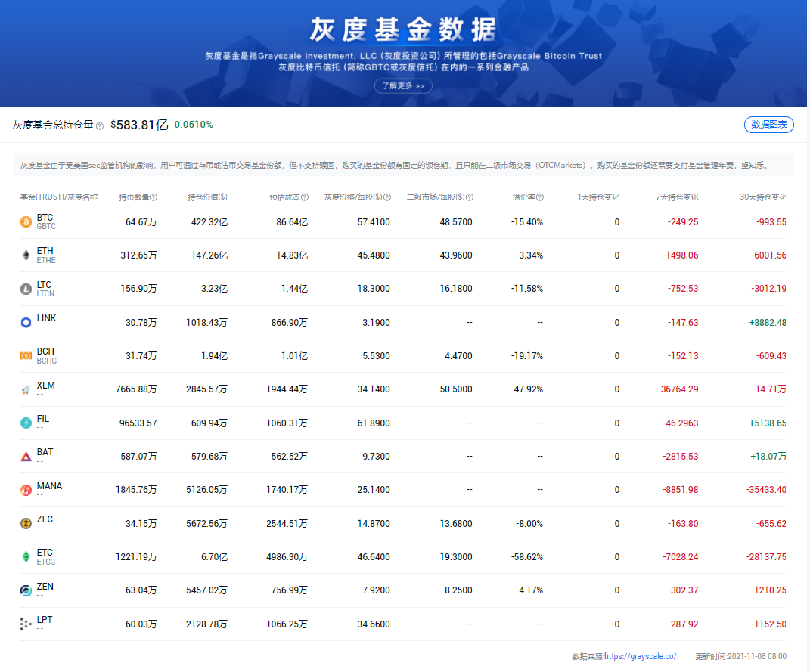The height and width of the screenshot is (672, 810).
Task: Click the 30天持仓变化 column header
Action: pos(763,197)
